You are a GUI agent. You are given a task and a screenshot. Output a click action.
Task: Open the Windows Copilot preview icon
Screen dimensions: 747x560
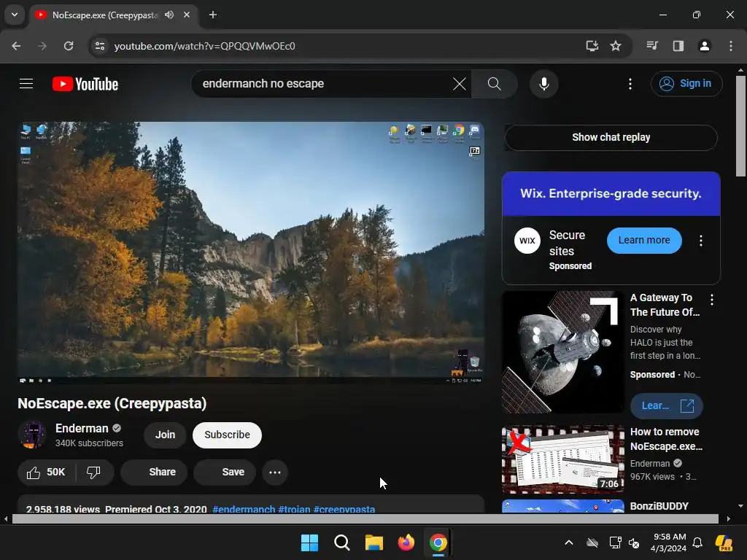(724, 542)
